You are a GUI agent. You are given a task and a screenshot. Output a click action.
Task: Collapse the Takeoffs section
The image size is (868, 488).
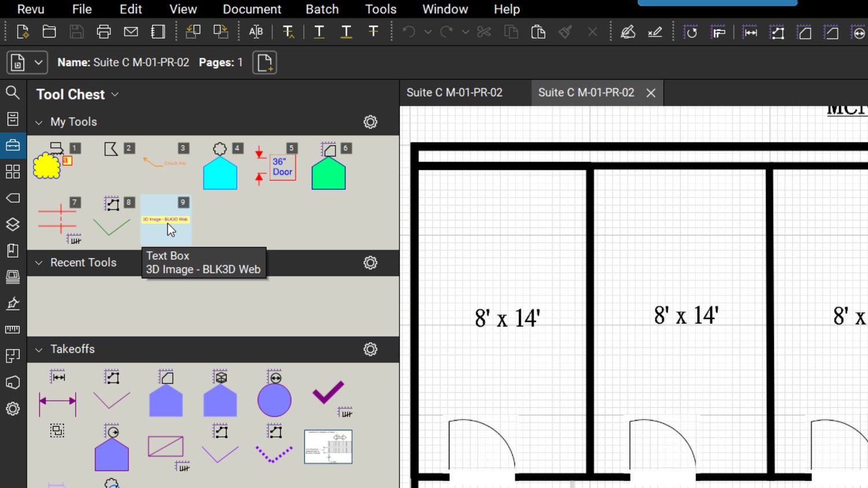point(39,350)
